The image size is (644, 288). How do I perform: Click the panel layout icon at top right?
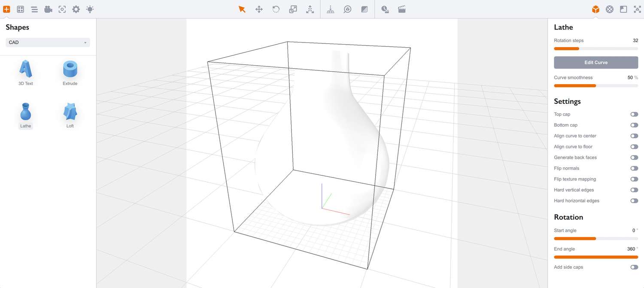(x=623, y=9)
